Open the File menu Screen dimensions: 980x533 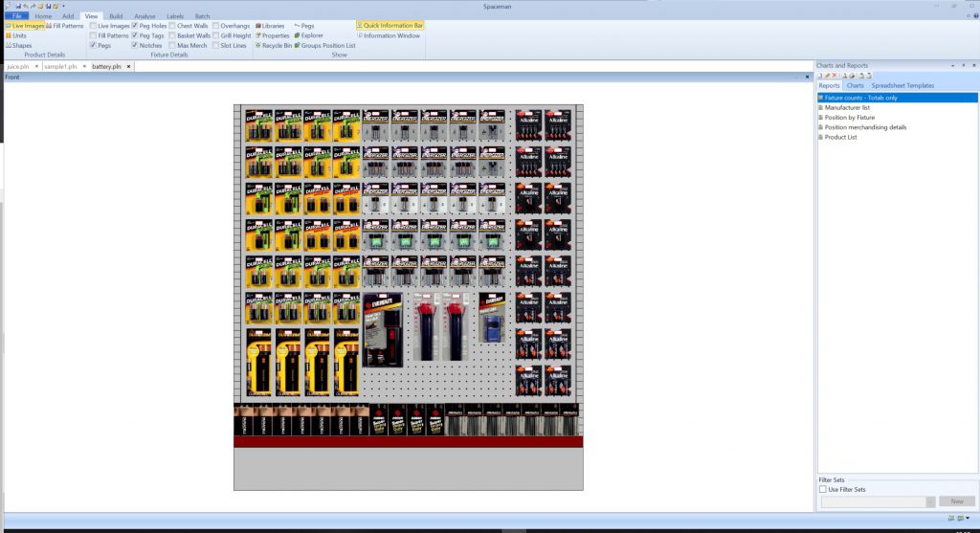coord(16,16)
